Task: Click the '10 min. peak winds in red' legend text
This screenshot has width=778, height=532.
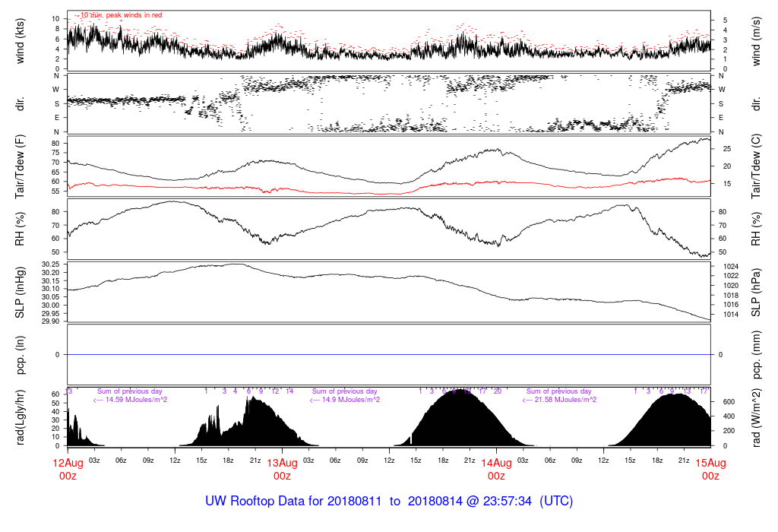Action: [122, 14]
